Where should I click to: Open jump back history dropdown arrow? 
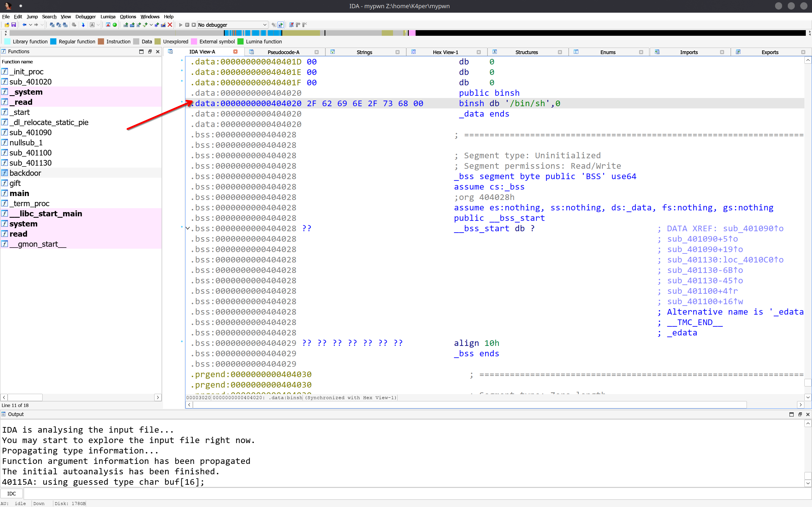click(x=30, y=25)
